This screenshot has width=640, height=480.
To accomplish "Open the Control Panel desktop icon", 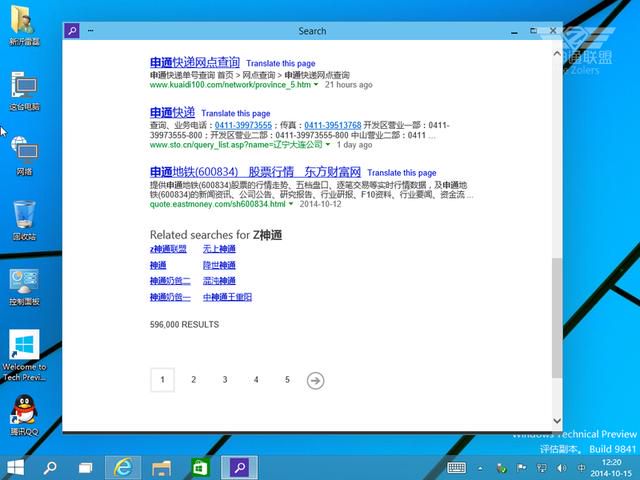I will click(x=24, y=287).
